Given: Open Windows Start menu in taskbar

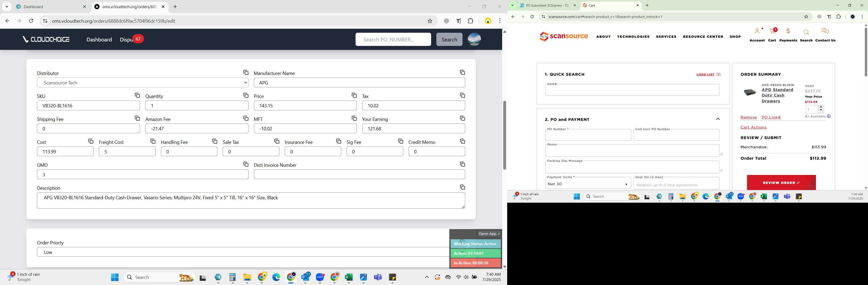Looking at the screenshot, I should click(115, 277).
